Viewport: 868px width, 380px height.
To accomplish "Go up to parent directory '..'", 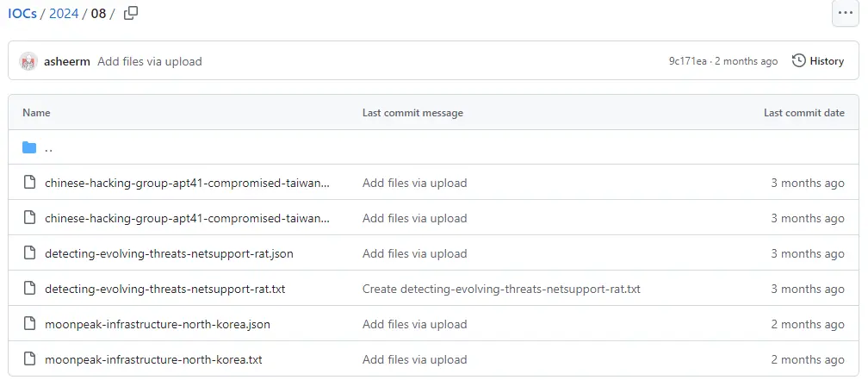I will point(48,148).
